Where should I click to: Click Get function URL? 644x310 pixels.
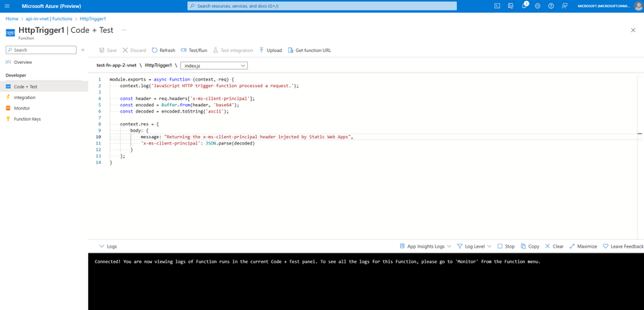point(310,50)
